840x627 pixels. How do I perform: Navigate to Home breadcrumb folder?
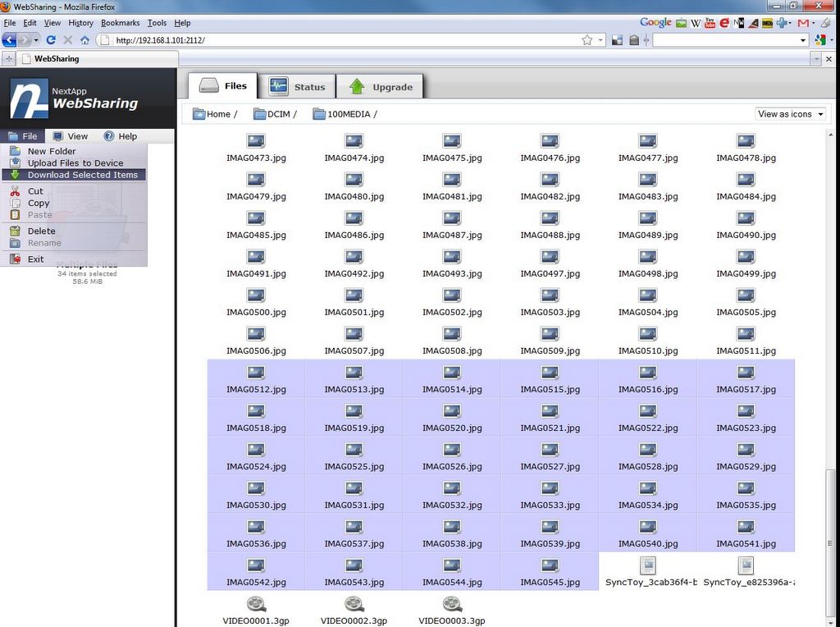[212, 114]
